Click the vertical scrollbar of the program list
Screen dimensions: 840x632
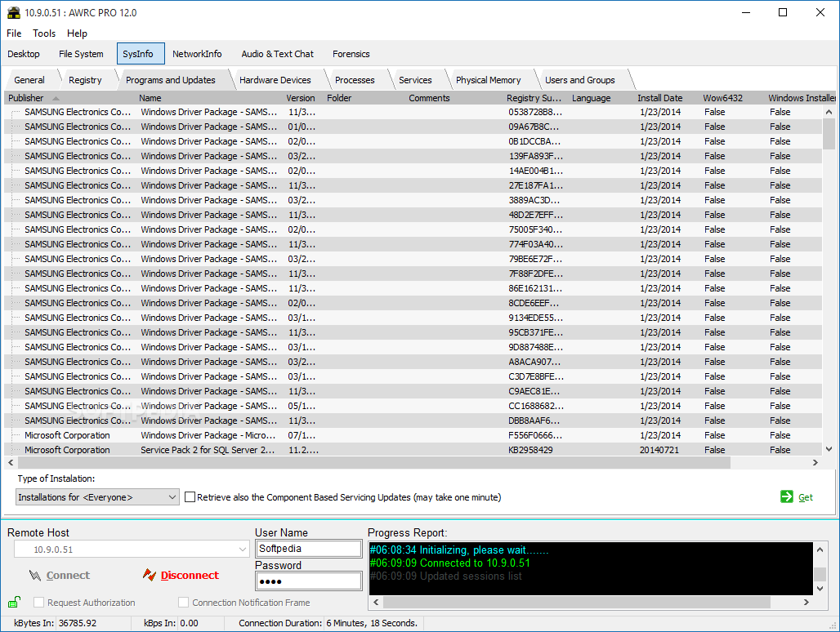click(829, 280)
